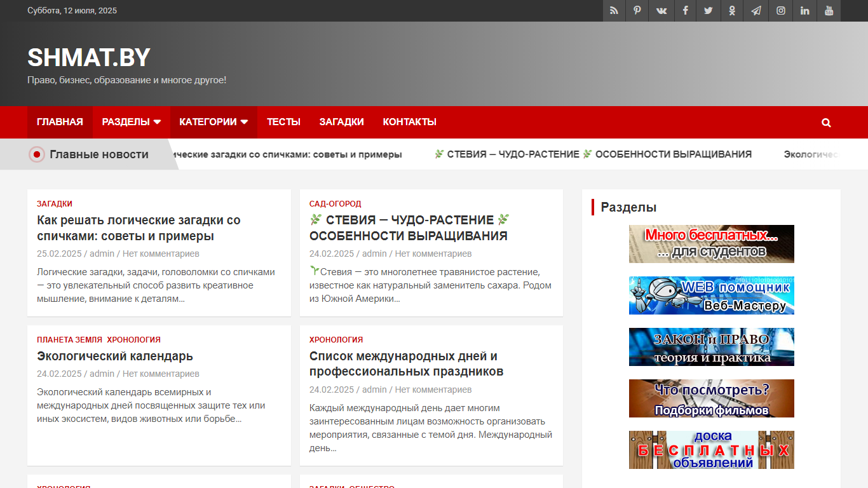Open the 'Много бесплатных для студентов' banner
Viewport: 868px width, 488px height.
tap(711, 244)
